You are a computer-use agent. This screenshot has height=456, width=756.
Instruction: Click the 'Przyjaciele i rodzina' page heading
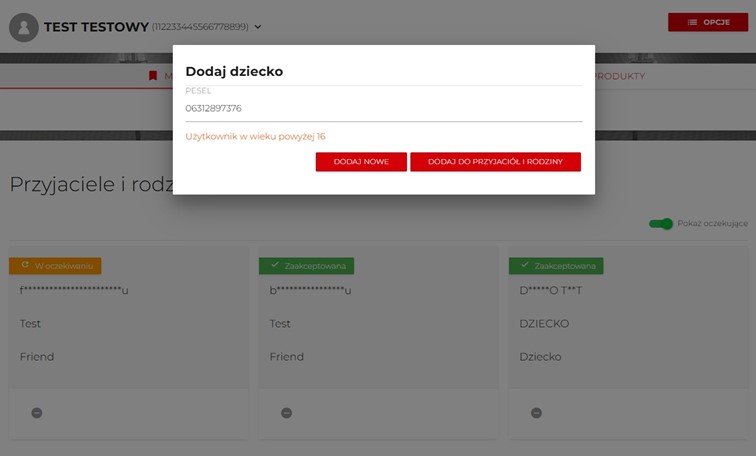pos(90,184)
